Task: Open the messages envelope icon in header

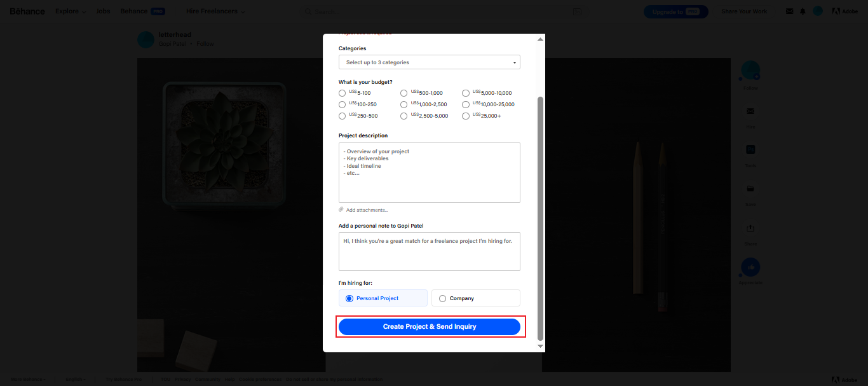Action: (x=789, y=11)
